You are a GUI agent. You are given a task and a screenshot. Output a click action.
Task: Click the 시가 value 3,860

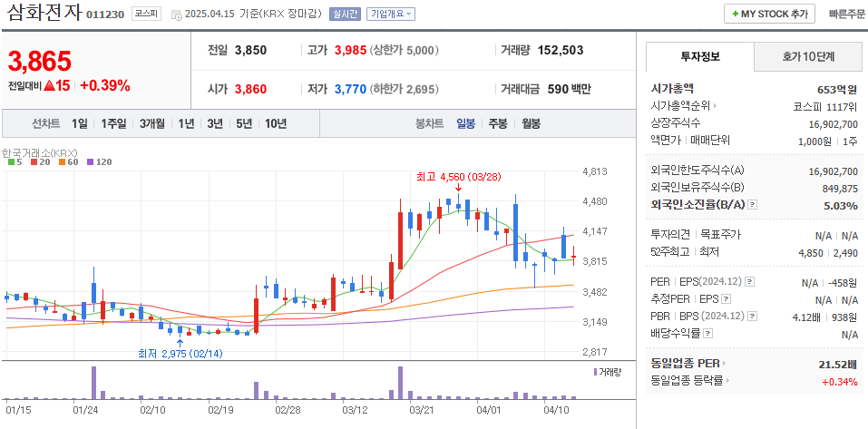(250, 89)
